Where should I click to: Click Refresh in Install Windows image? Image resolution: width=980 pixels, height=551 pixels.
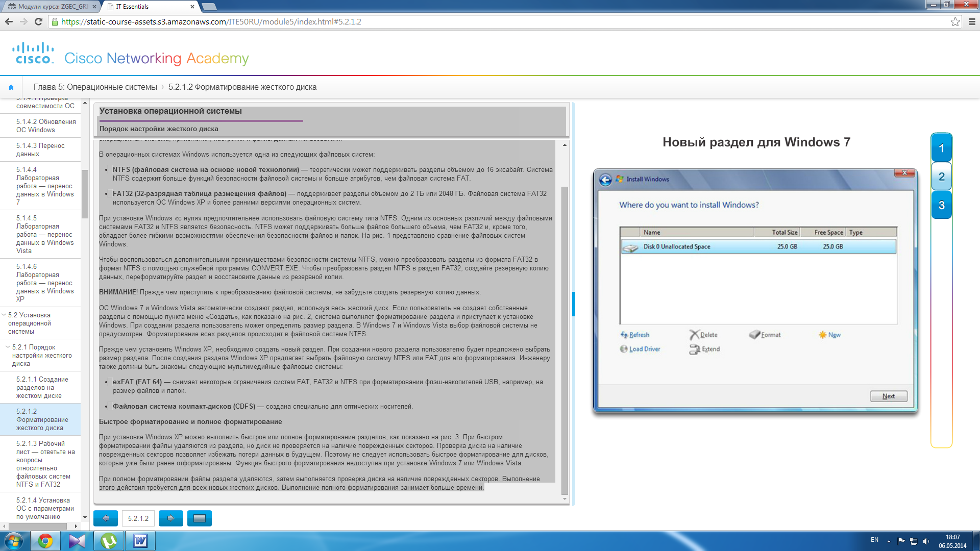pos(635,335)
